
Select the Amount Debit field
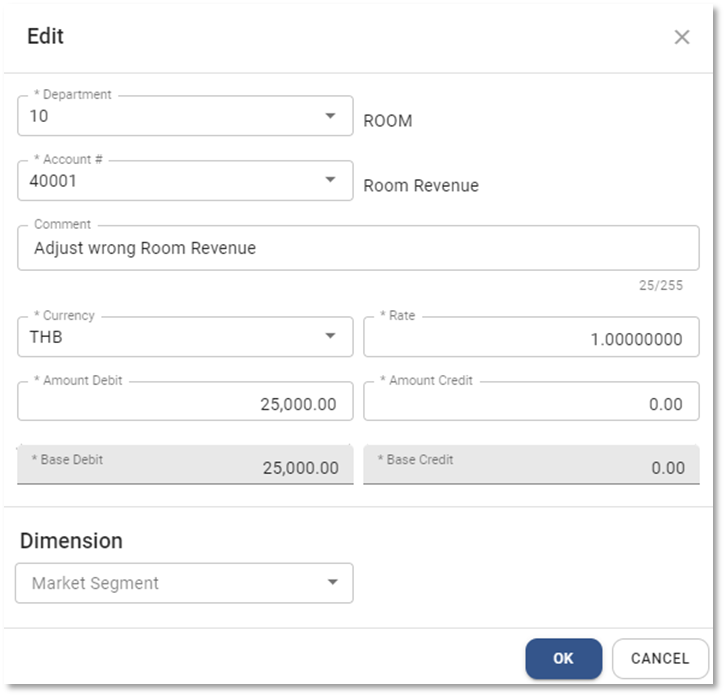click(185, 403)
